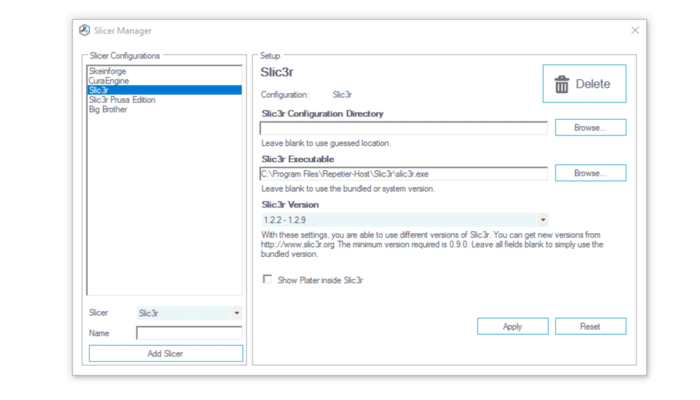Click the Add Slicer button

[x=166, y=354]
